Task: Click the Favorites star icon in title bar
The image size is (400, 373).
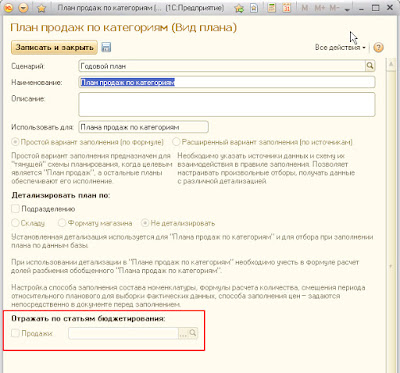Action: coord(41,8)
